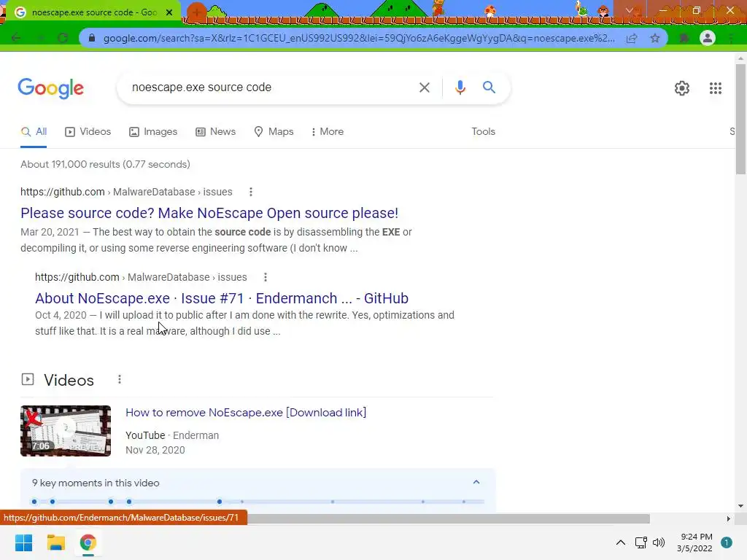The image size is (747, 560).
Task: Open the Chrome three-dot menu
Action: tap(731, 38)
